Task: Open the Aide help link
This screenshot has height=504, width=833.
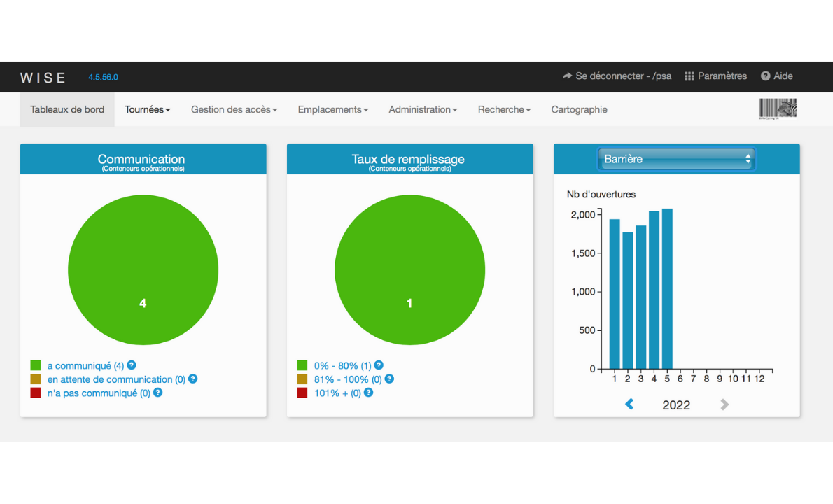Action: click(777, 76)
